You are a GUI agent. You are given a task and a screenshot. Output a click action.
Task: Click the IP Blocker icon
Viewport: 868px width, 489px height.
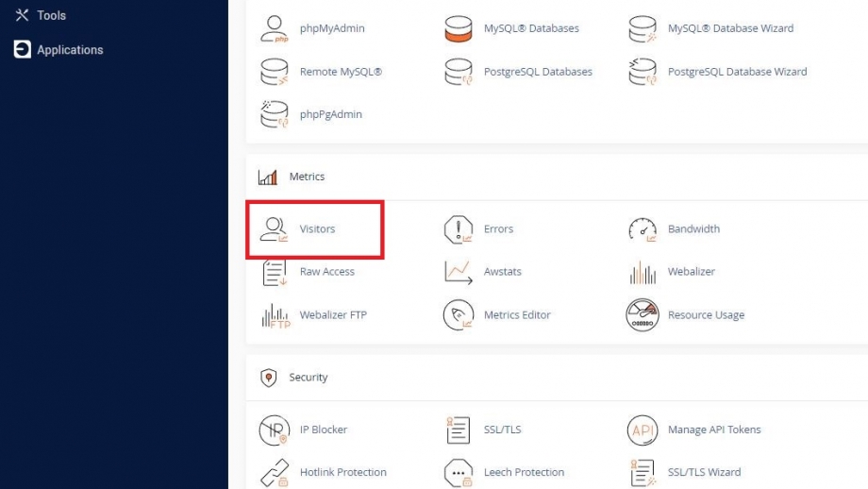pyautogui.click(x=275, y=430)
